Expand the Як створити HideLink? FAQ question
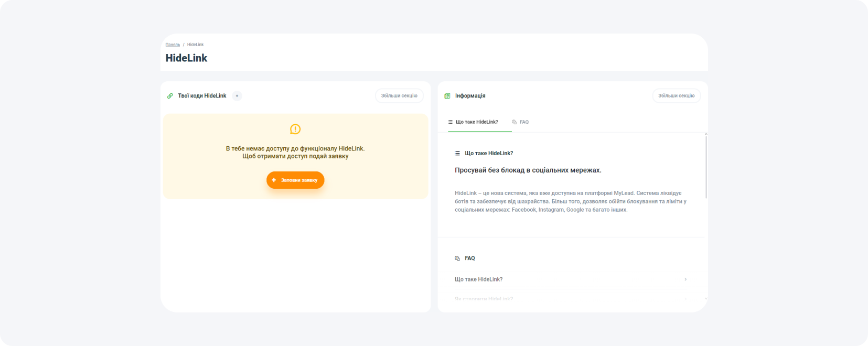This screenshot has height=346, width=868. (x=484, y=299)
